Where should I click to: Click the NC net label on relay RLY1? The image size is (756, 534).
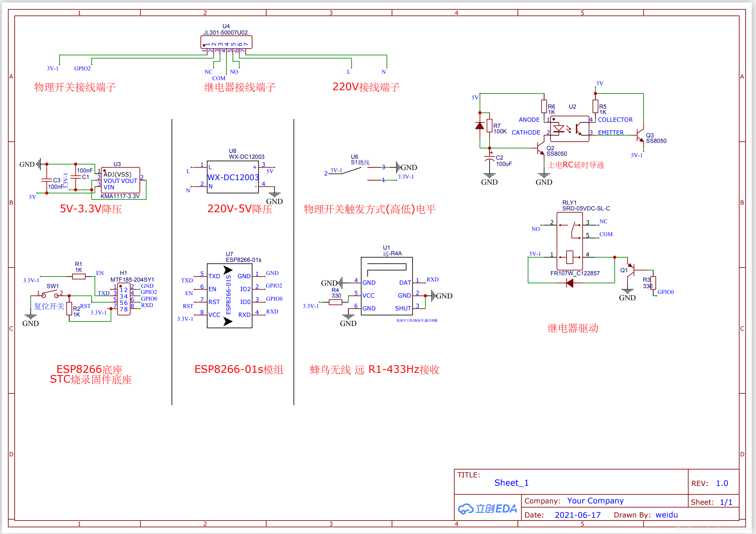click(603, 221)
